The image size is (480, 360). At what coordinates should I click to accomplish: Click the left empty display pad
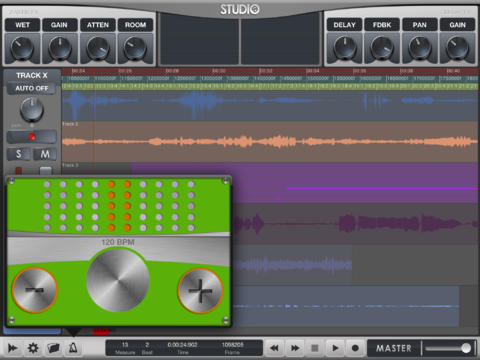199,39
